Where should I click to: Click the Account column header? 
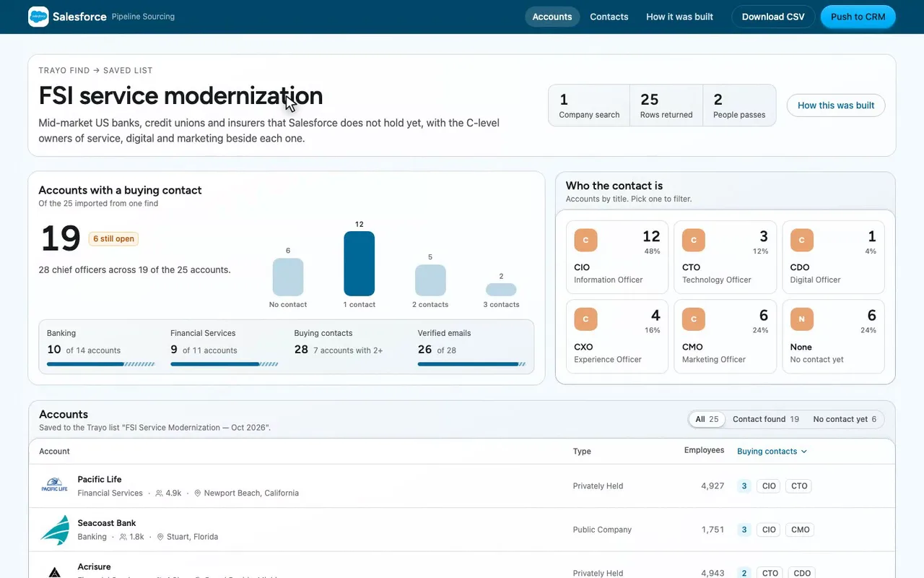click(54, 452)
